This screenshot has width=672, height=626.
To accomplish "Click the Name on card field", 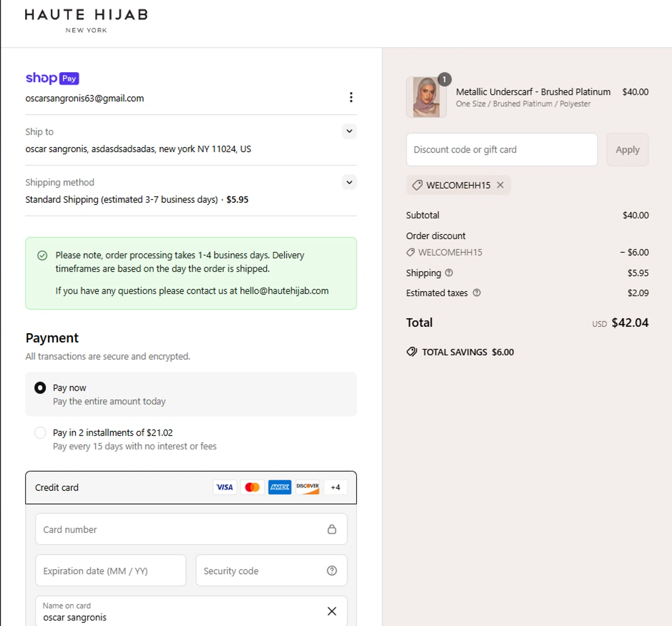I will (191, 611).
